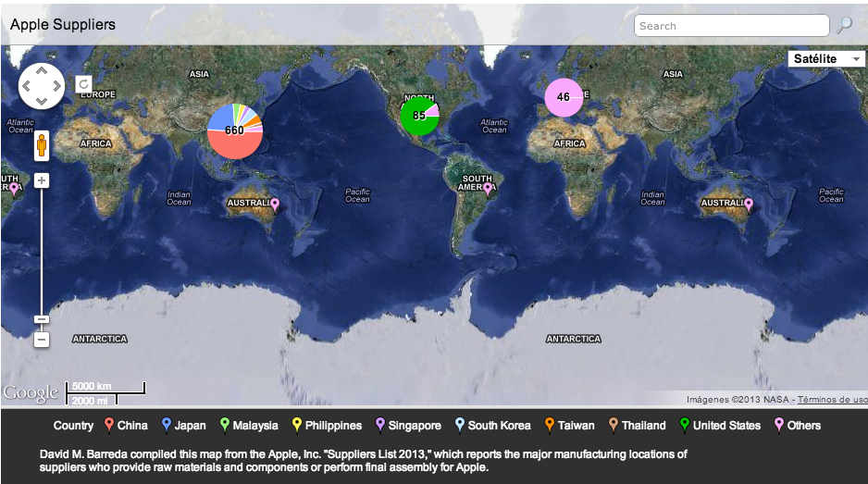Click the map rotate/reset icon
Screen dimensions: 868x484
pos(83,84)
